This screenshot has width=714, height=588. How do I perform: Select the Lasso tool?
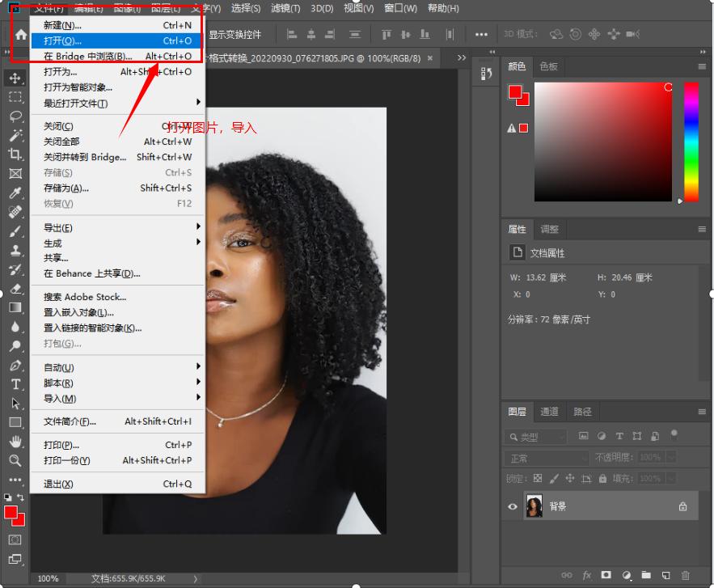pyautogui.click(x=15, y=116)
